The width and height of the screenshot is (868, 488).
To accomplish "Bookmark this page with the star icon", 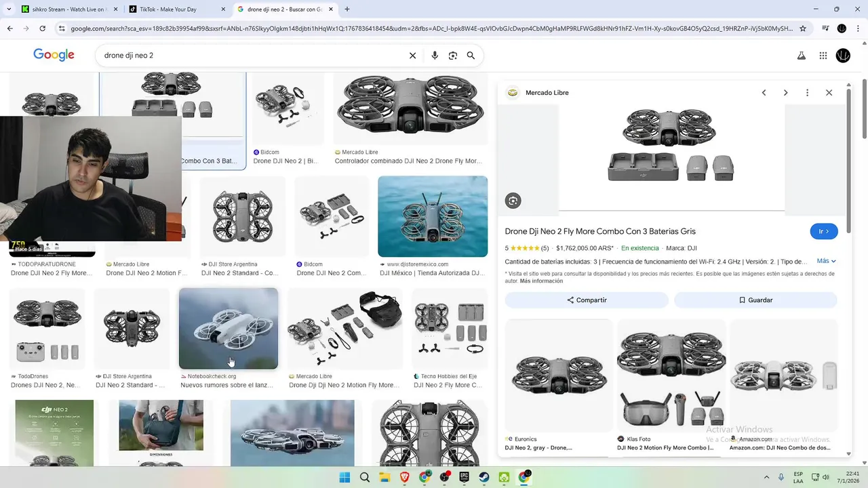I will [x=803, y=28].
